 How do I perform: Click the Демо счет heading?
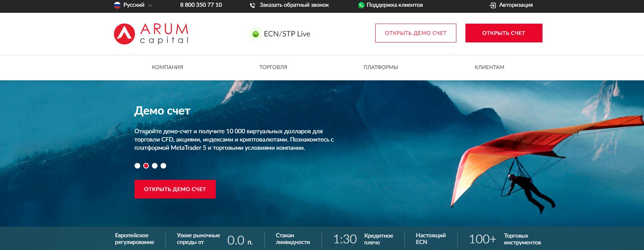tap(162, 111)
